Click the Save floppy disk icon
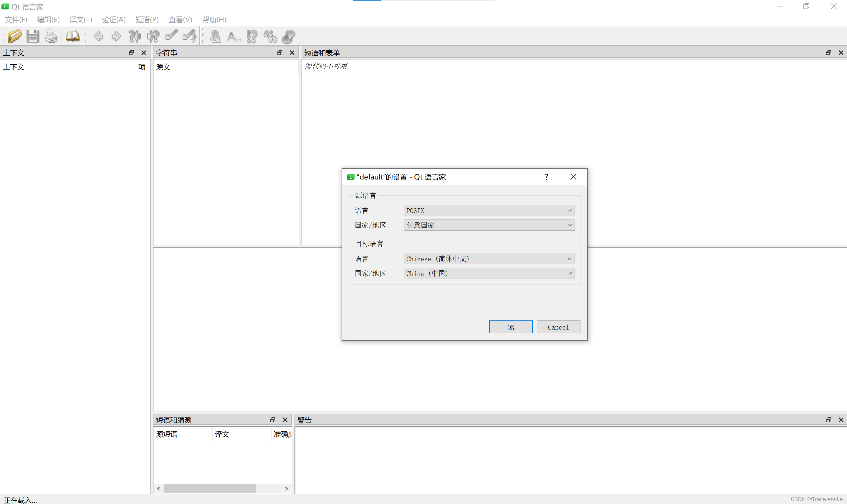847x504 pixels. [33, 36]
